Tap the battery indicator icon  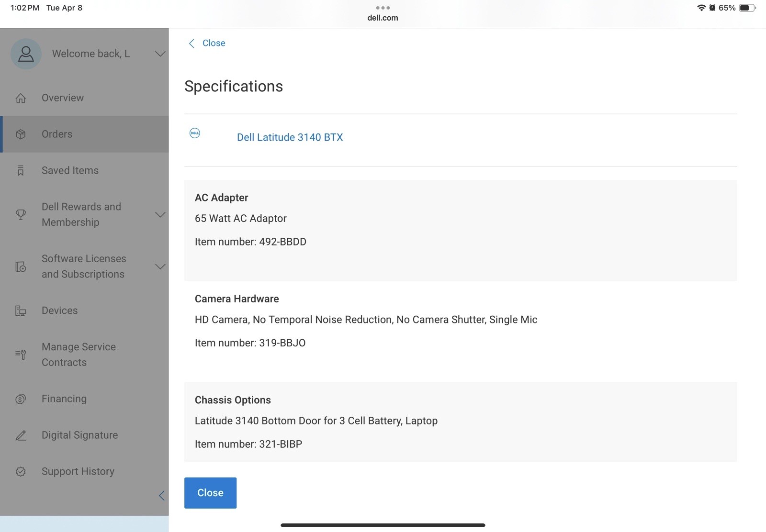pyautogui.click(x=747, y=8)
